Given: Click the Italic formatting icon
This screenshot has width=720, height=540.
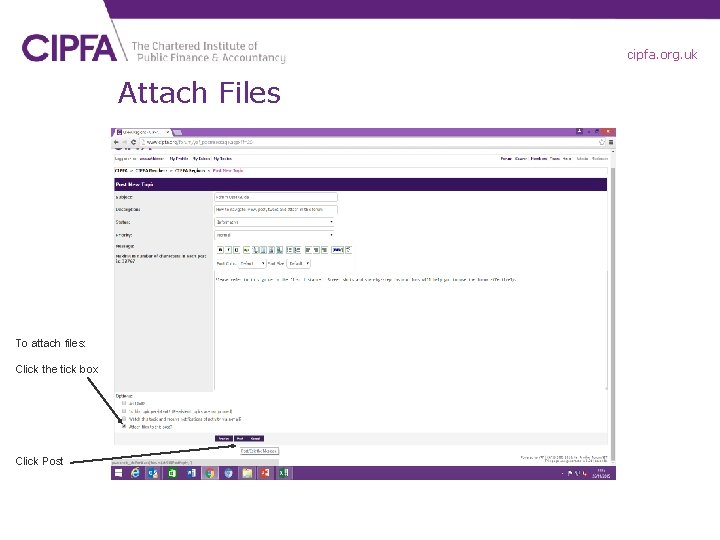Looking at the screenshot, I should coord(228,250).
